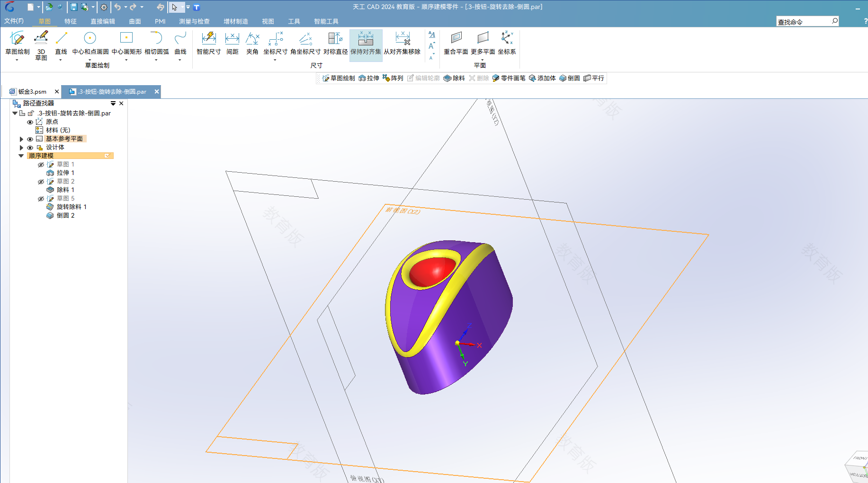
Task: Select the 相切圆弧 tangent arc tool
Action: tap(156, 44)
